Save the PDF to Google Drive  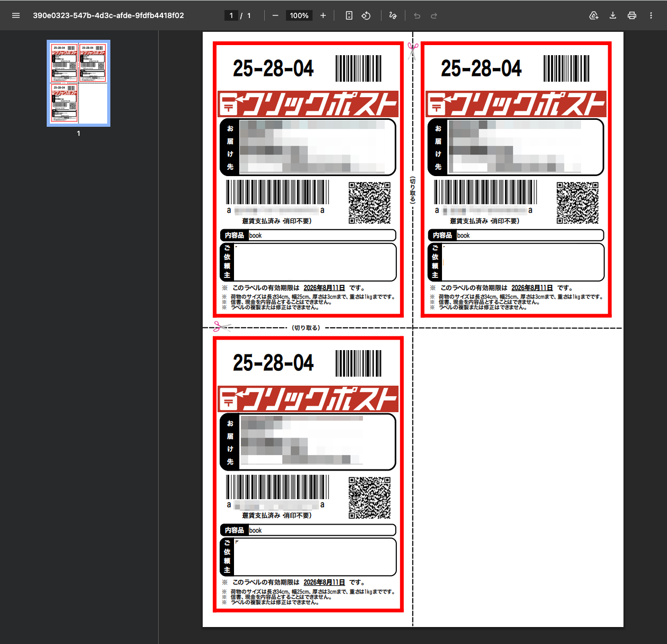[594, 15]
